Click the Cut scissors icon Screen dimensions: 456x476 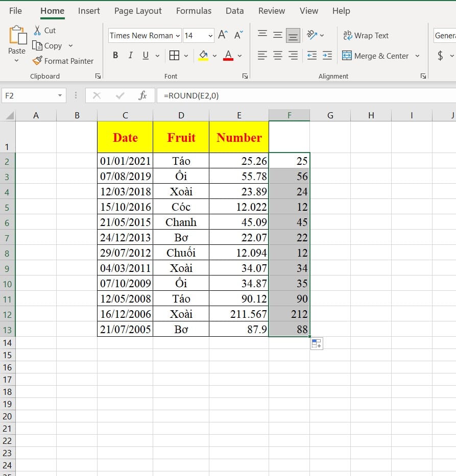[37, 31]
